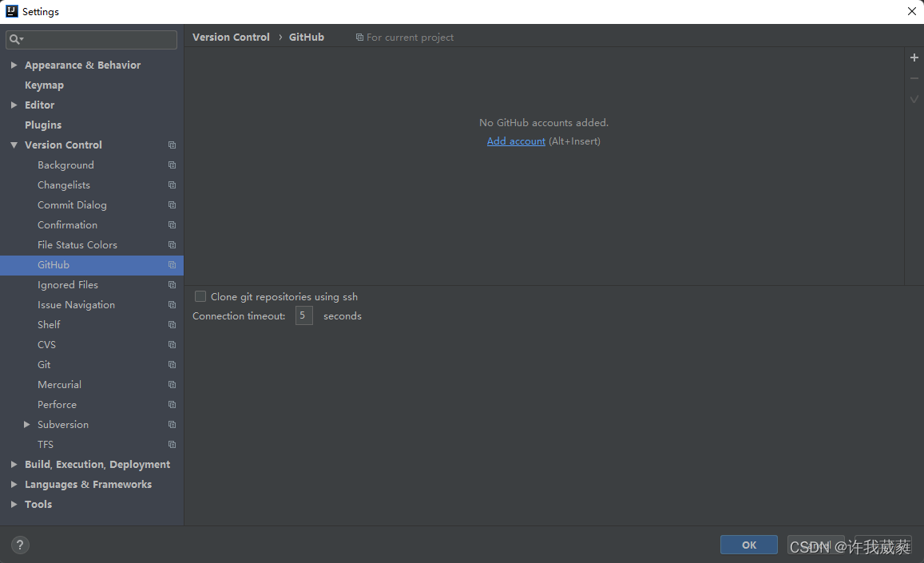Enable Clone git repositories using ssh

(200, 296)
